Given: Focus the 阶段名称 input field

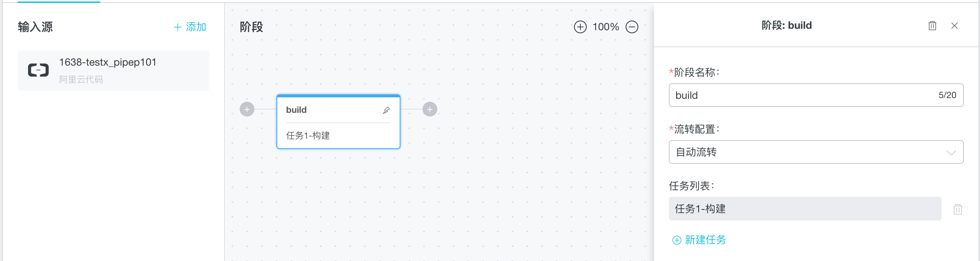Looking at the screenshot, I should tap(816, 95).
